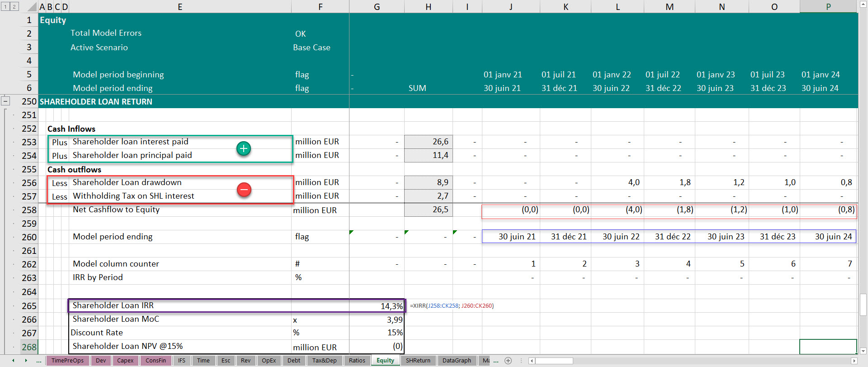This screenshot has width=868, height=367.
Task: Open the IFS sheet tab
Action: tap(182, 361)
